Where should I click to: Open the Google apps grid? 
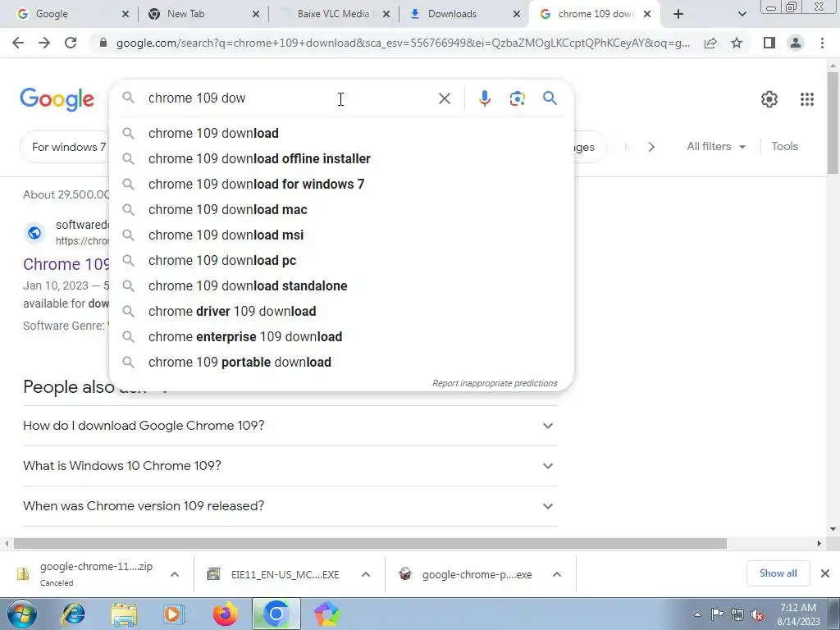point(807,99)
